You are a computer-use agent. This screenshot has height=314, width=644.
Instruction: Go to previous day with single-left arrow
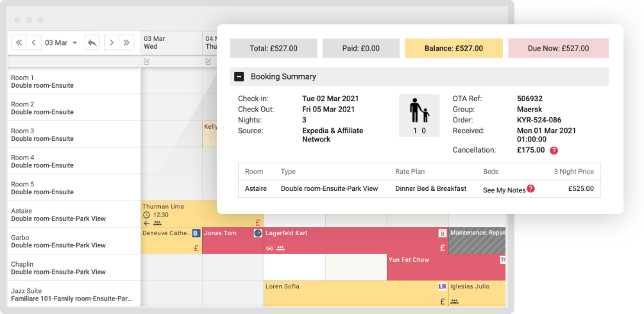tap(34, 43)
